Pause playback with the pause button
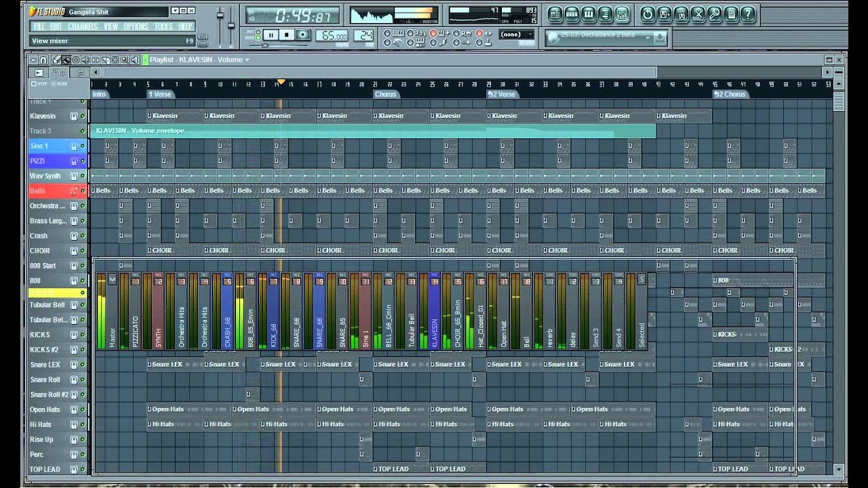Image resolution: width=868 pixels, height=488 pixels. [x=271, y=35]
